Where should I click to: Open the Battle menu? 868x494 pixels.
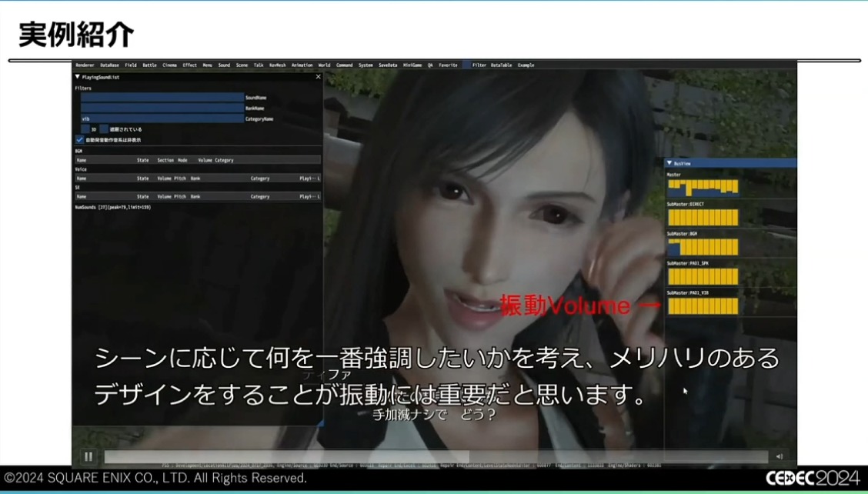pyautogui.click(x=149, y=65)
